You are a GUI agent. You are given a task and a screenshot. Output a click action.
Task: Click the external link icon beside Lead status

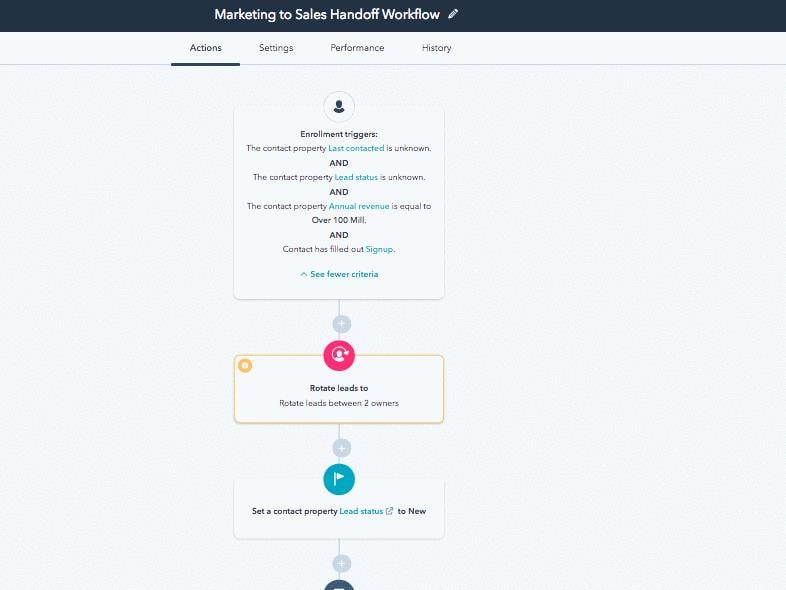[x=390, y=511]
